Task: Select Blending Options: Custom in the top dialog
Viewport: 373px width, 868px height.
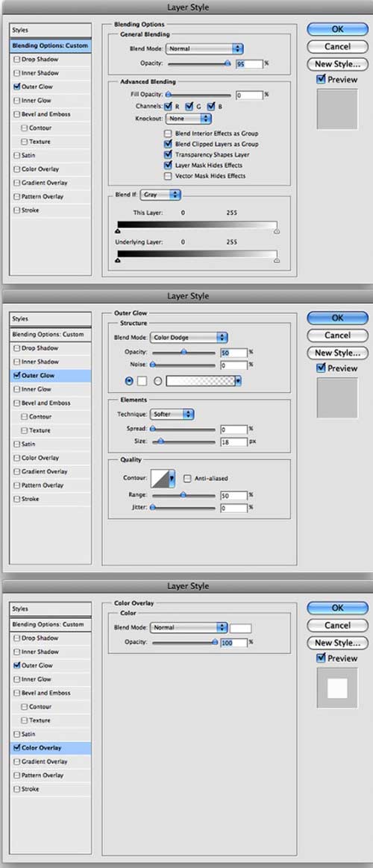Action: (x=51, y=45)
